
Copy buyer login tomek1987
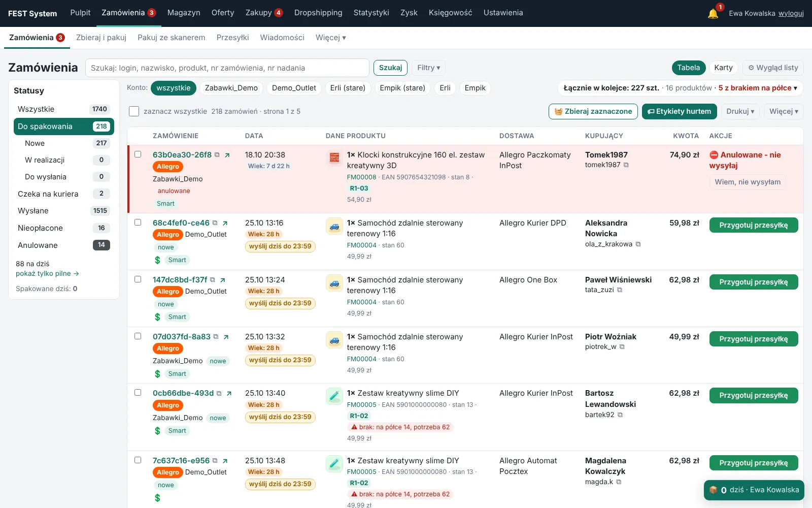626,165
